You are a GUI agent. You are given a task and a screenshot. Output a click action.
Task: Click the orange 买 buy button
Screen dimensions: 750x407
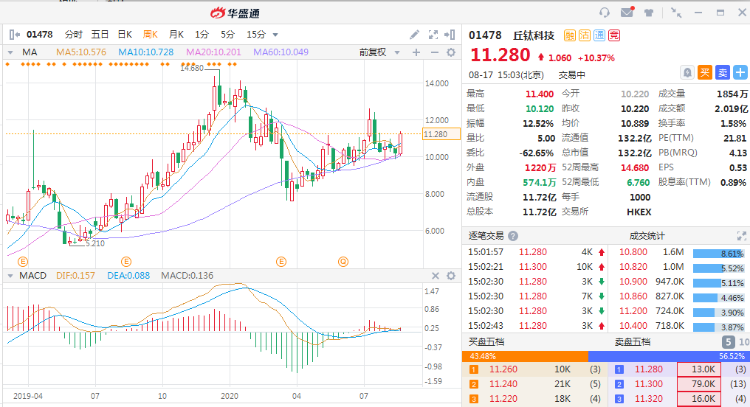click(x=705, y=73)
